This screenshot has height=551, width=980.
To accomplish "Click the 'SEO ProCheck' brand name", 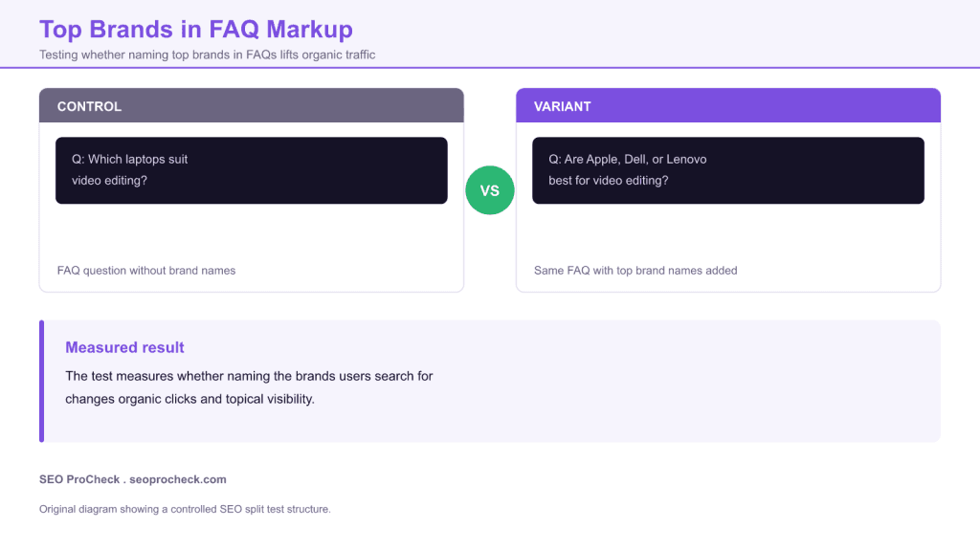I will (79, 479).
